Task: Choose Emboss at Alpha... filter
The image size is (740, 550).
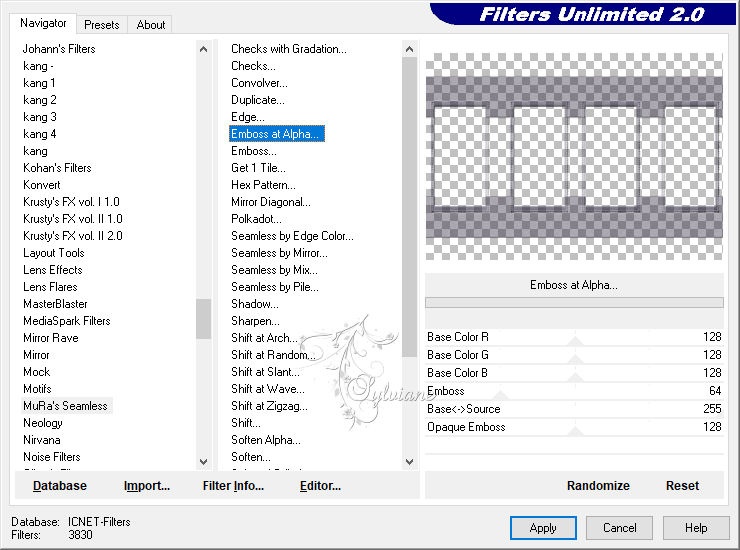Action: point(275,134)
